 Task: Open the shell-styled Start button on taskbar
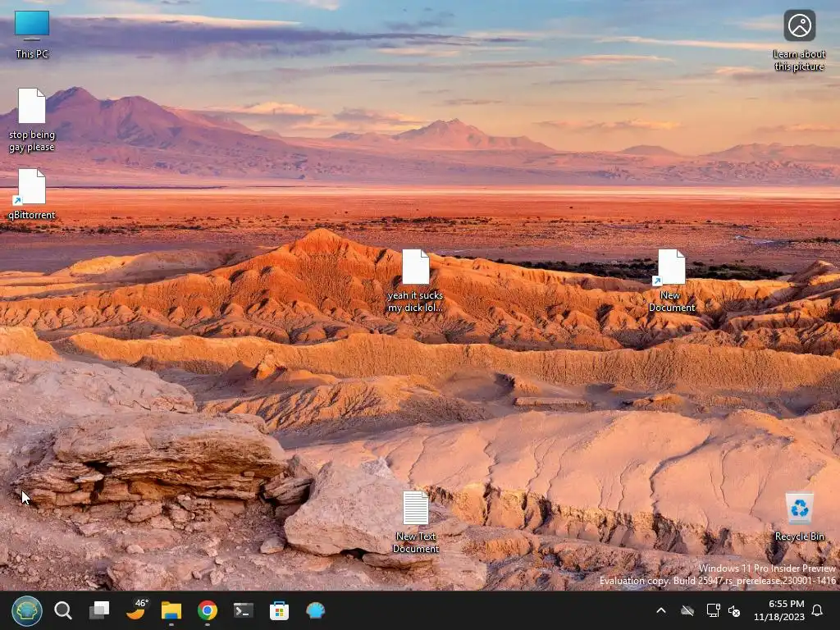(27, 610)
